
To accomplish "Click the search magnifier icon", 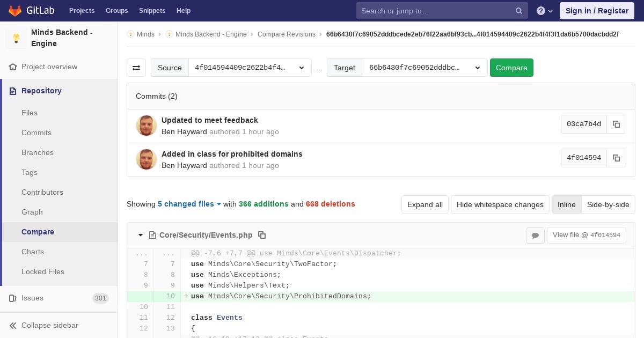I will 519,11.
